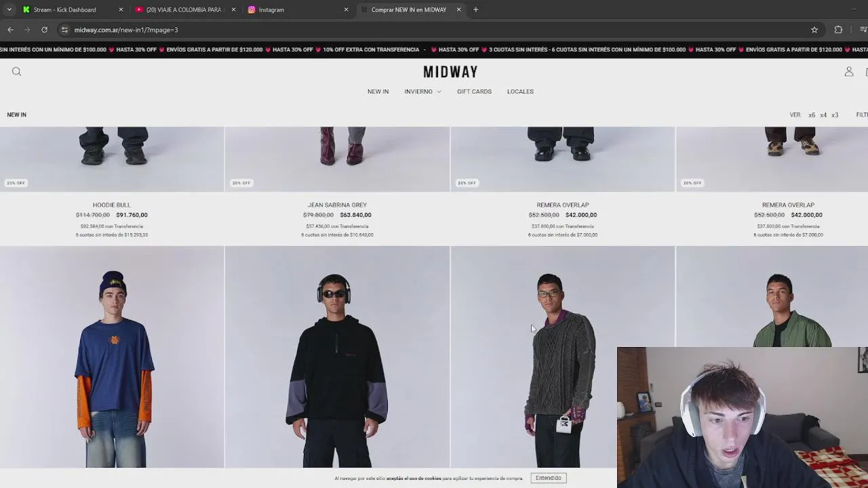Click HOODIE BULL crossed-out price $114.700,00
868x488 pixels.
click(x=93, y=215)
